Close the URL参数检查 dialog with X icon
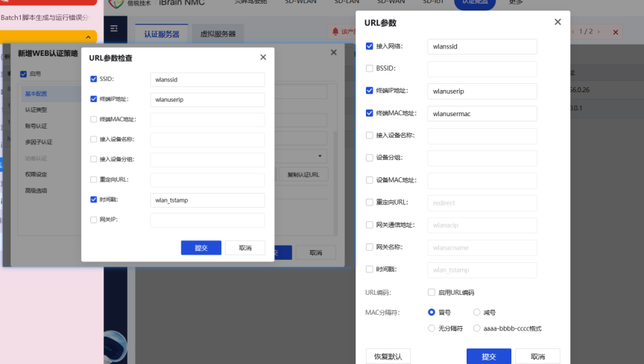Viewport: 644px width, 364px height. pyautogui.click(x=263, y=57)
